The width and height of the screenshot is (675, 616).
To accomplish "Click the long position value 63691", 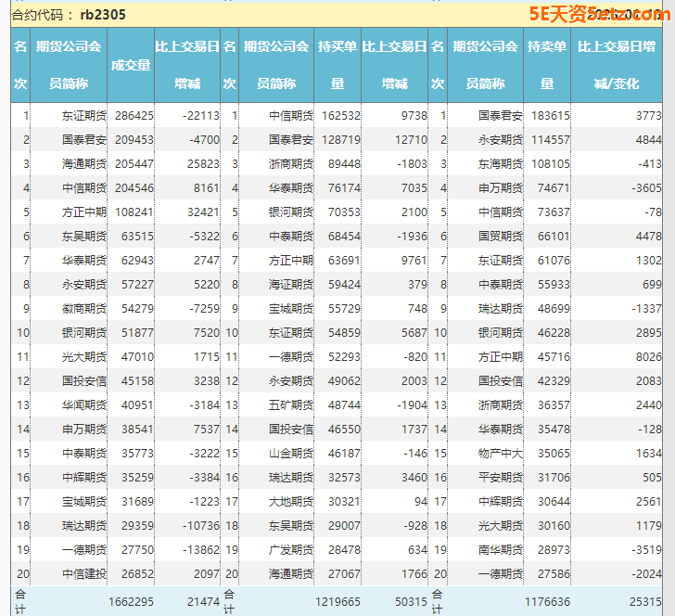I will click(344, 261).
